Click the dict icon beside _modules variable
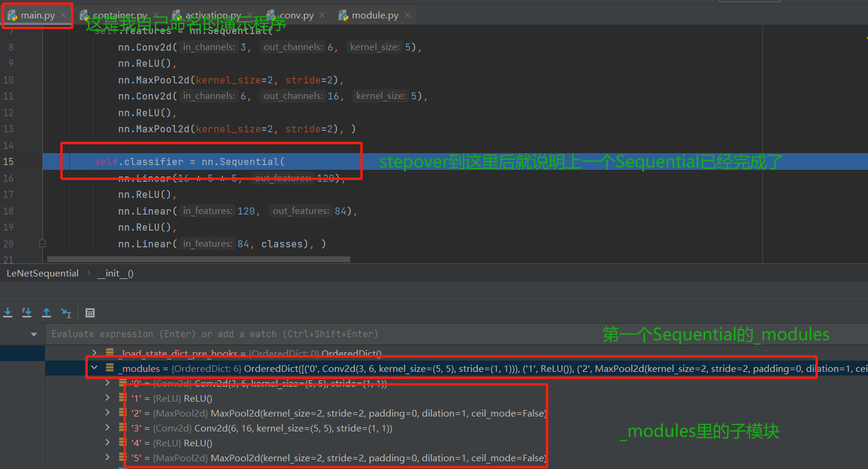The image size is (868, 469). click(x=110, y=368)
